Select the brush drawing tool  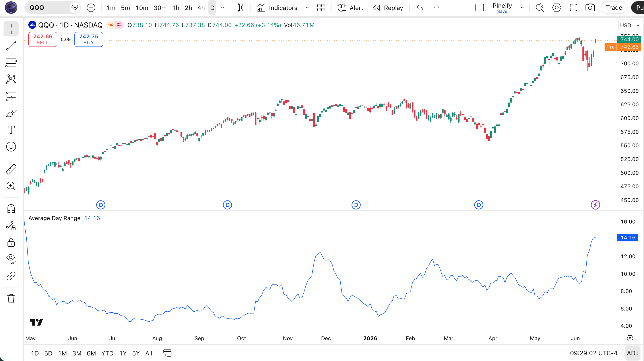pos(11,113)
